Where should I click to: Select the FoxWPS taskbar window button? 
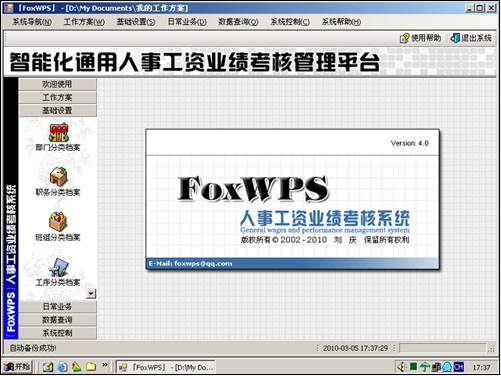(x=166, y=367)
